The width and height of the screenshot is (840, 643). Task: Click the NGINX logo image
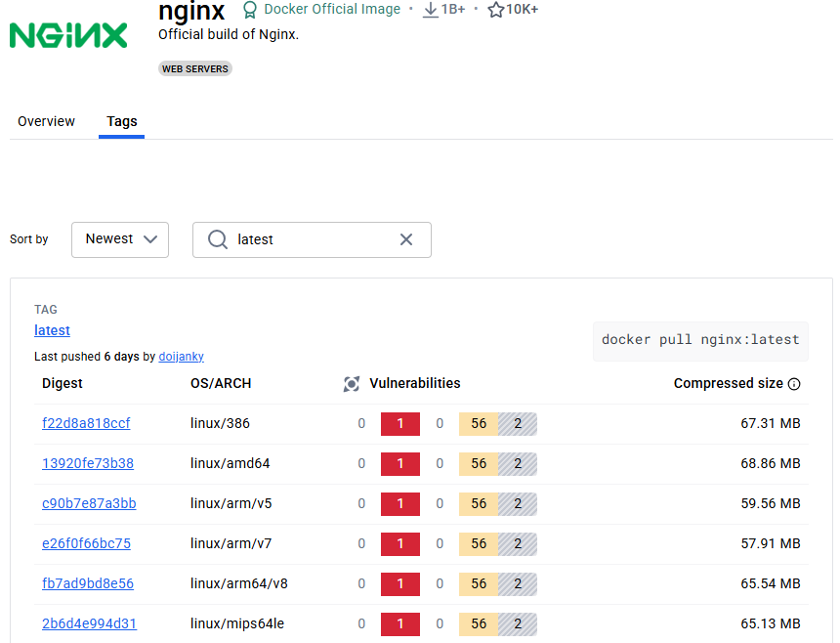[68, 35]
